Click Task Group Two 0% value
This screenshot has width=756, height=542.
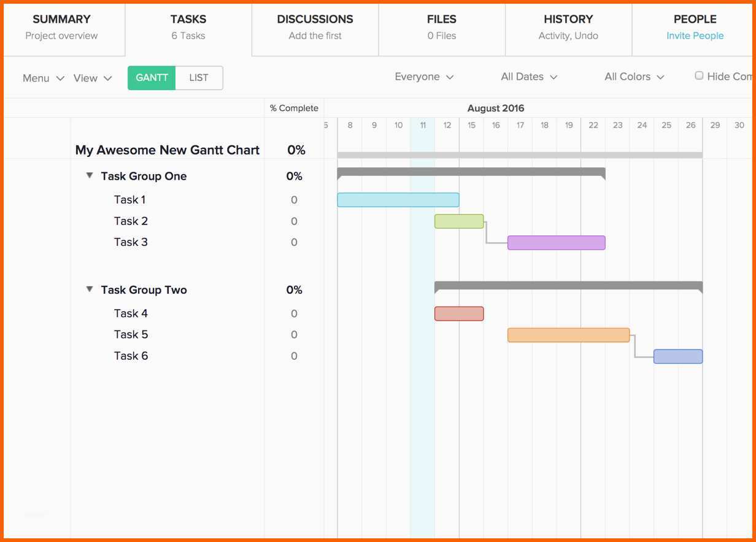click(295, 290)
